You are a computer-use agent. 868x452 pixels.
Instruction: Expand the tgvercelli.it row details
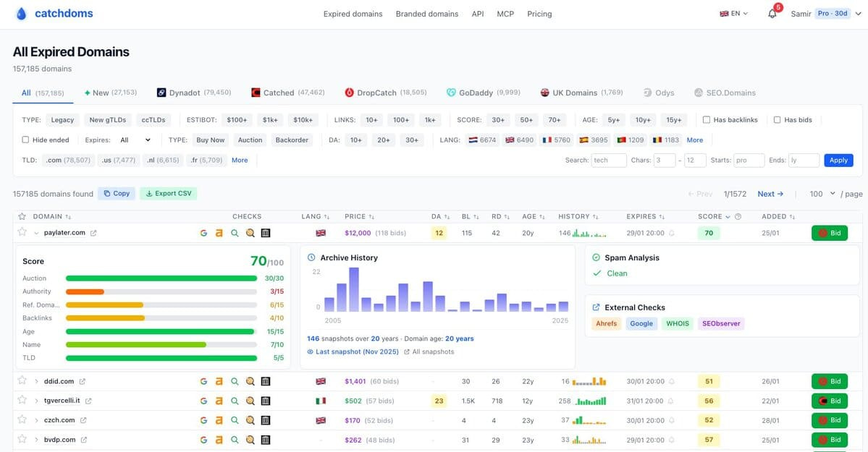click(36, 401)
